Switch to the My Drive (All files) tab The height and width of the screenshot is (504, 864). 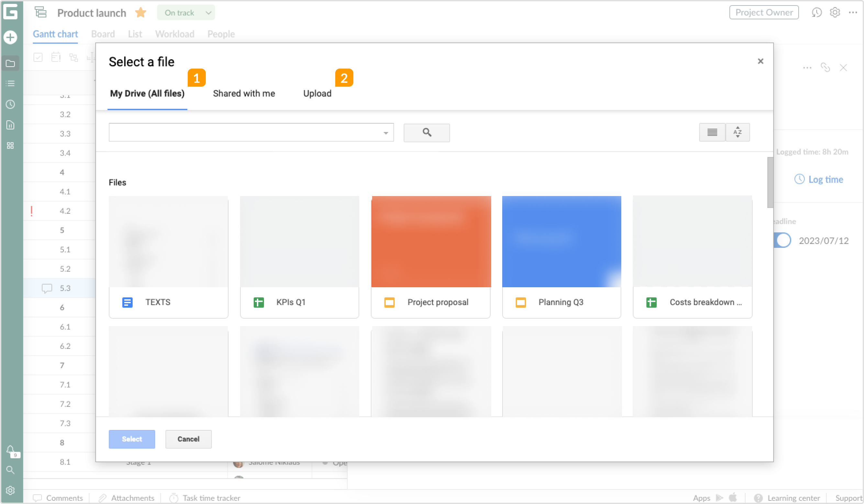click(x=147, y=93)
